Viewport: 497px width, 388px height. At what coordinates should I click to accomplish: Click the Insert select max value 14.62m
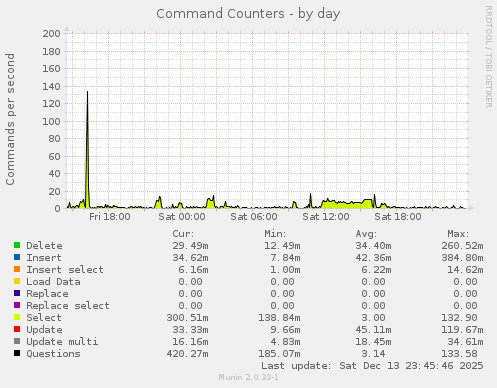coord(465,270)
